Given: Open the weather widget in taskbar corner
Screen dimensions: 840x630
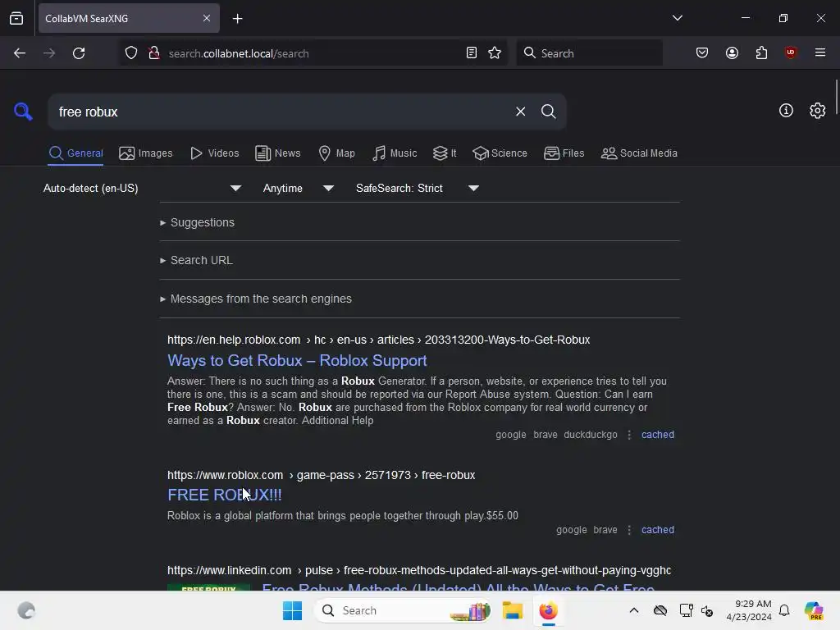Looking at the screenshot, I should click(x=25, y=610).
